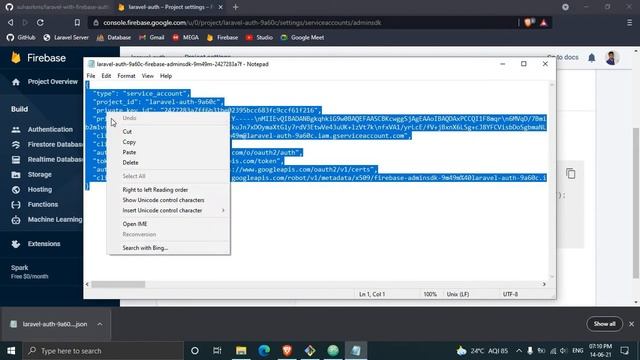Click the system tray volume icon

coord(563,351)
